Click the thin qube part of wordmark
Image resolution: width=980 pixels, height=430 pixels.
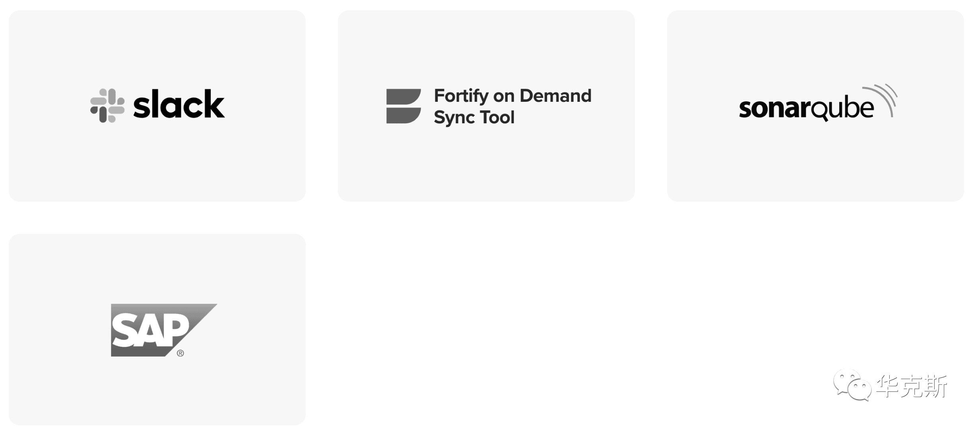coord(842,107)
